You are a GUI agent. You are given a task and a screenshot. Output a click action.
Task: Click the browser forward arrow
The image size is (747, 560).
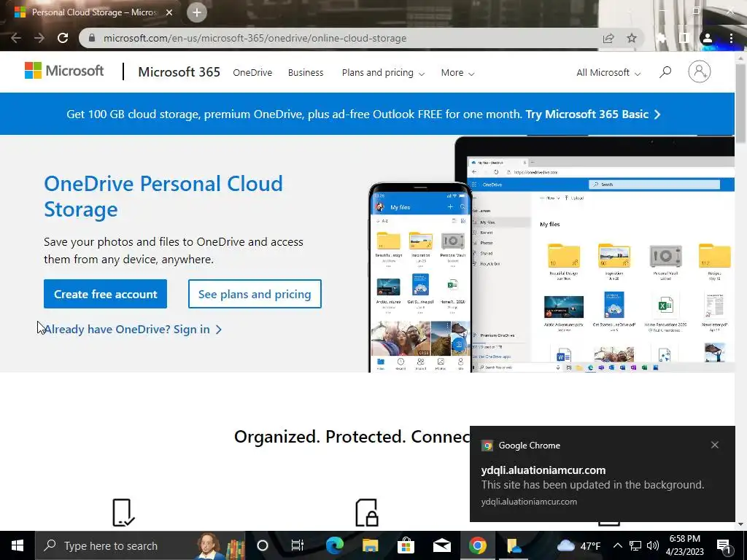pos(39,38)
